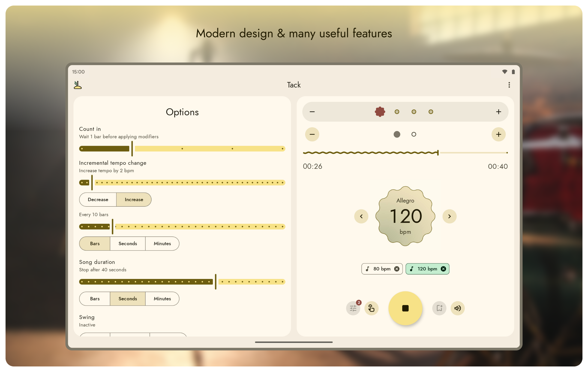Click left chevron beside tempo dial
Viewport: 588px width, 372px height.
coord(361,216)
